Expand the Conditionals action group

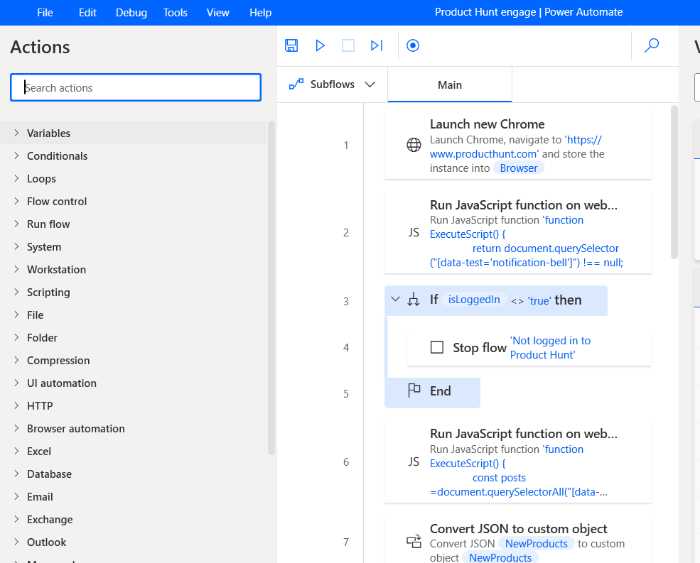tap(17, 155)
